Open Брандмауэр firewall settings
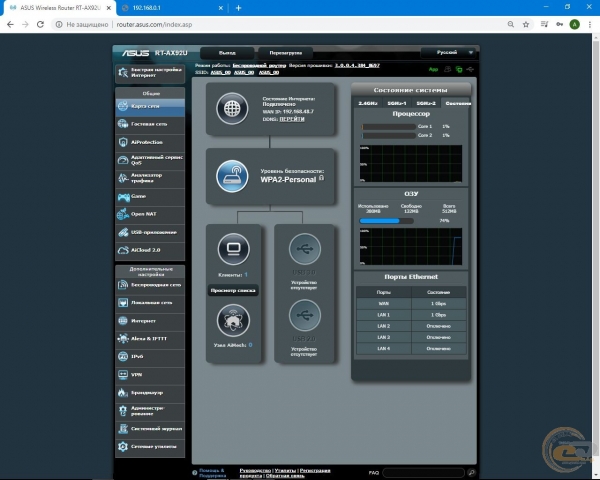The height and width of the screenshot is (480, 600). [x=150, y=393]
